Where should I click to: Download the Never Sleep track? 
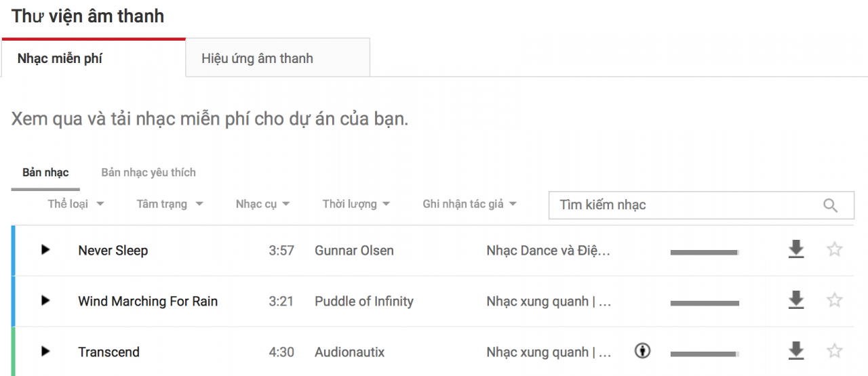coord(795,250)
